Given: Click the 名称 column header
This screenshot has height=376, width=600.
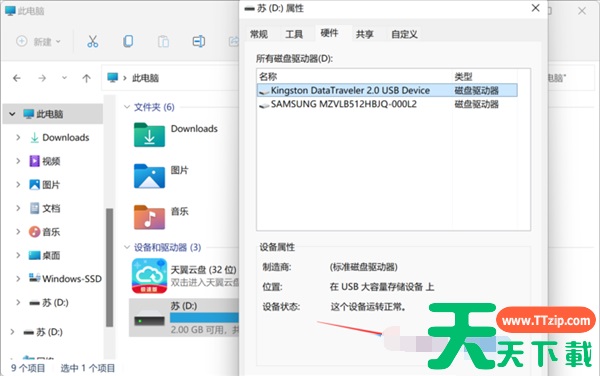Looking at the screenshot, I should (x=354, y=77).
